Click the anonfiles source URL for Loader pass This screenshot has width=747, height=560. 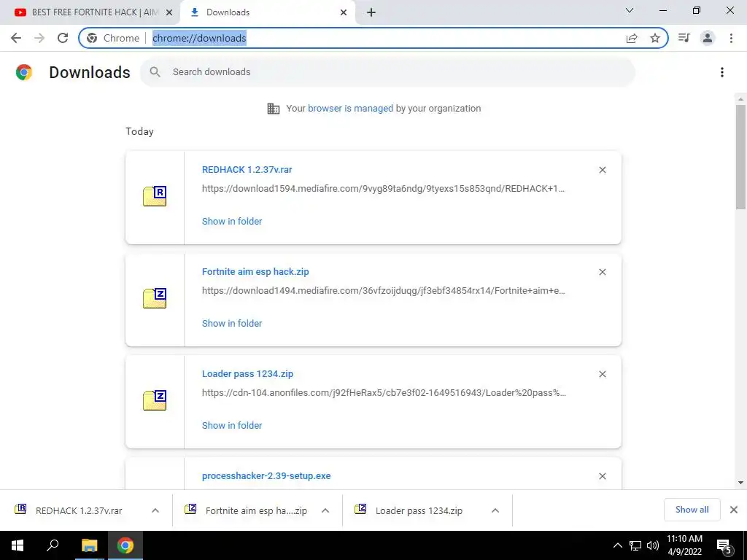(x=384, y=393)
